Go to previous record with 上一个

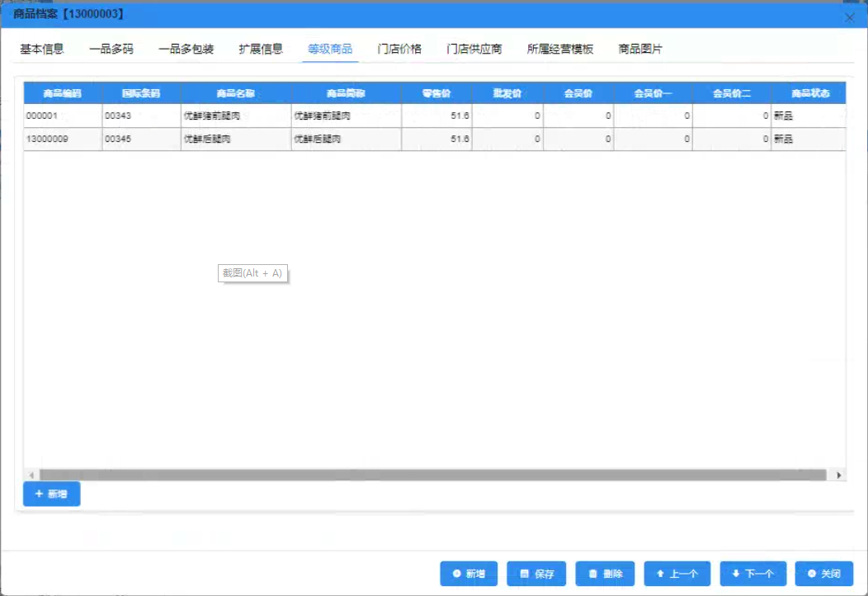677,574
